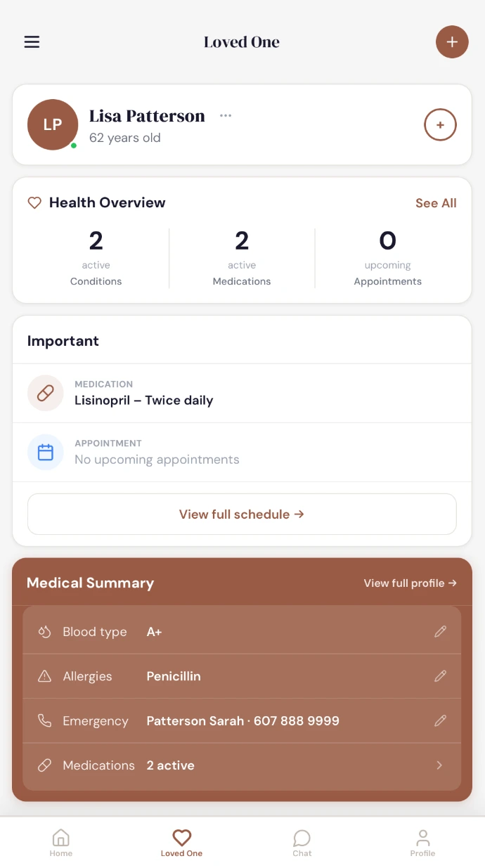485x868 pixels.
Task: Click the outlined plus icon on Lisa's card
Action: [440, 125]
